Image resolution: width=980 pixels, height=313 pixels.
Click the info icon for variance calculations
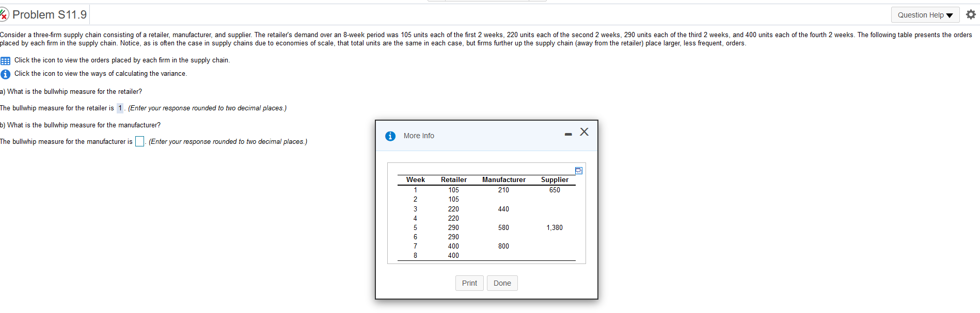pyautogui.click(x=5, y=74)
